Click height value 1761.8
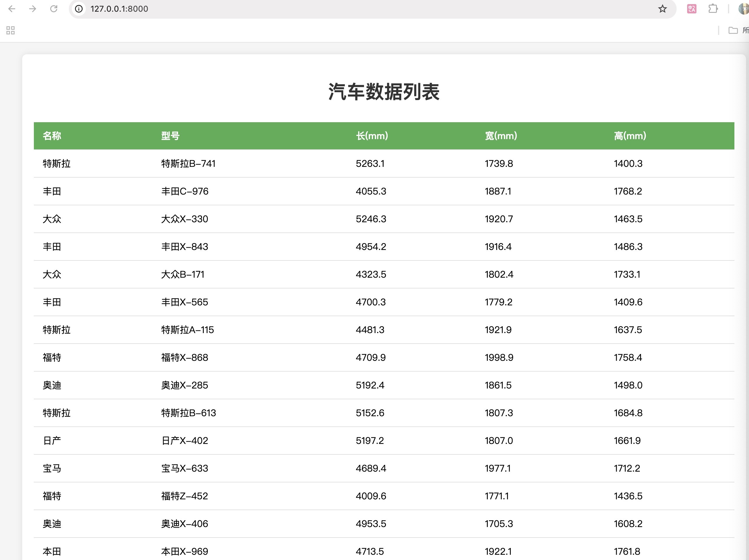Image resolution: width=749 pixels, height=560 pixels. pyautogui.click(x=627, y=552)
